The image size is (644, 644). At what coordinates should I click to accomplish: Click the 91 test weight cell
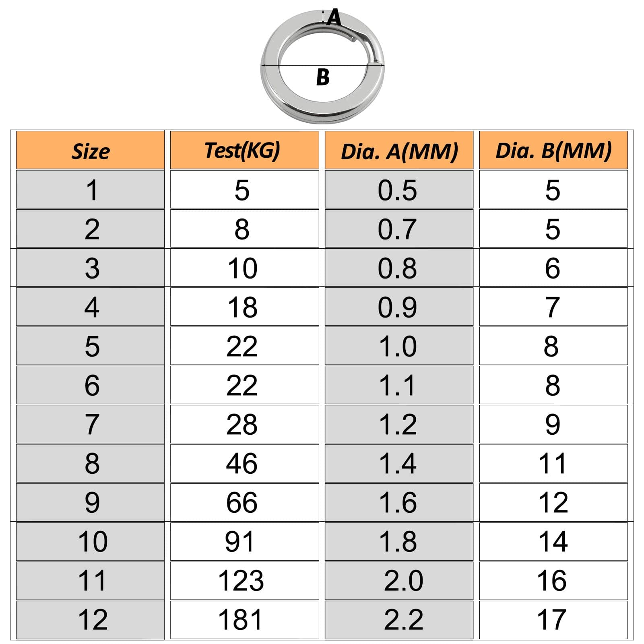coord(245,542)
